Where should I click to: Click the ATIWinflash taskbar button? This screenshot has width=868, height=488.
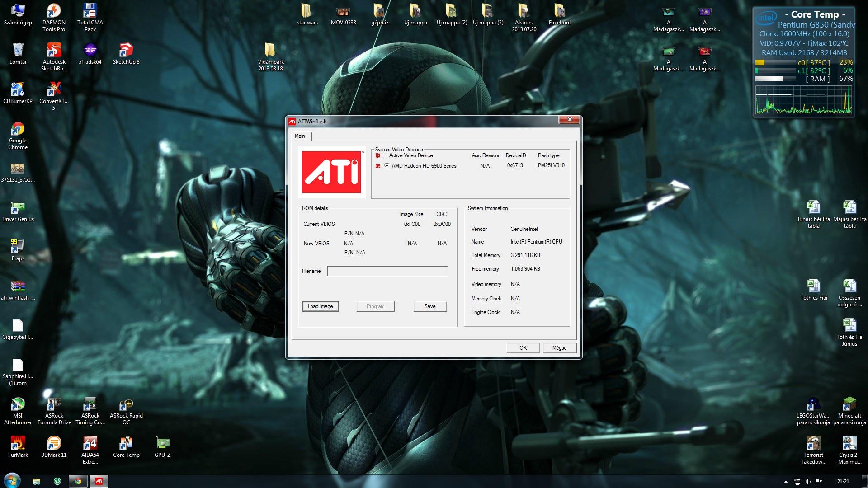coord(99,481)
